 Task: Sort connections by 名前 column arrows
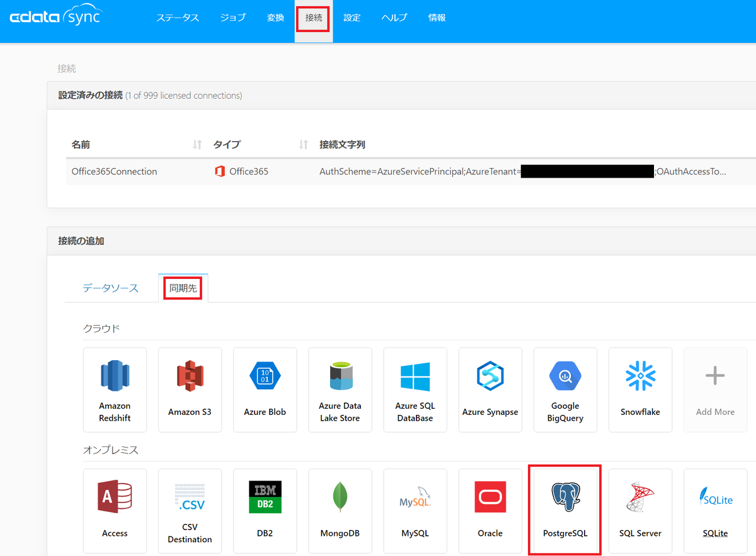pyautogui.click(x=197, y=145)
